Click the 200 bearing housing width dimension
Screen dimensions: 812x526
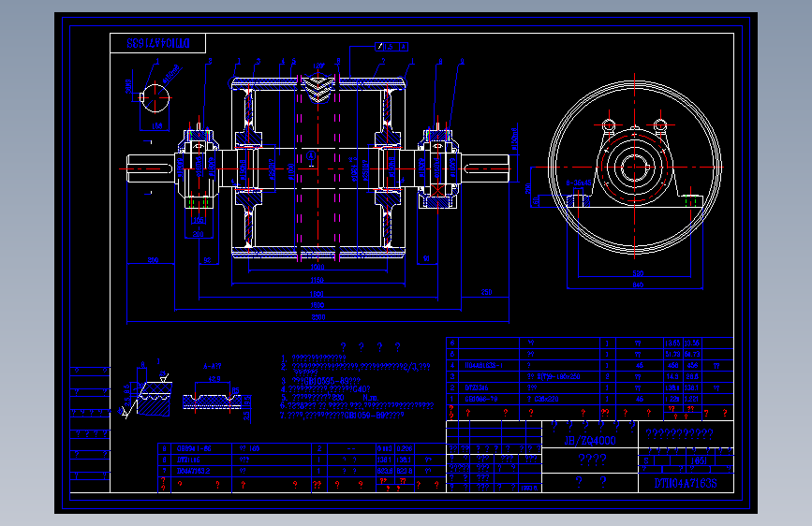click(199, 234)
